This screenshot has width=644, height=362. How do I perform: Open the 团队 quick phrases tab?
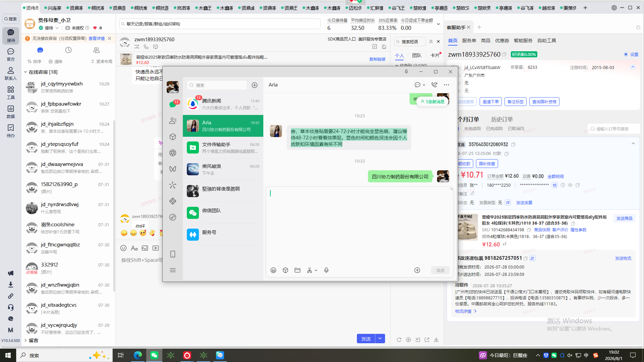(417, 55)
